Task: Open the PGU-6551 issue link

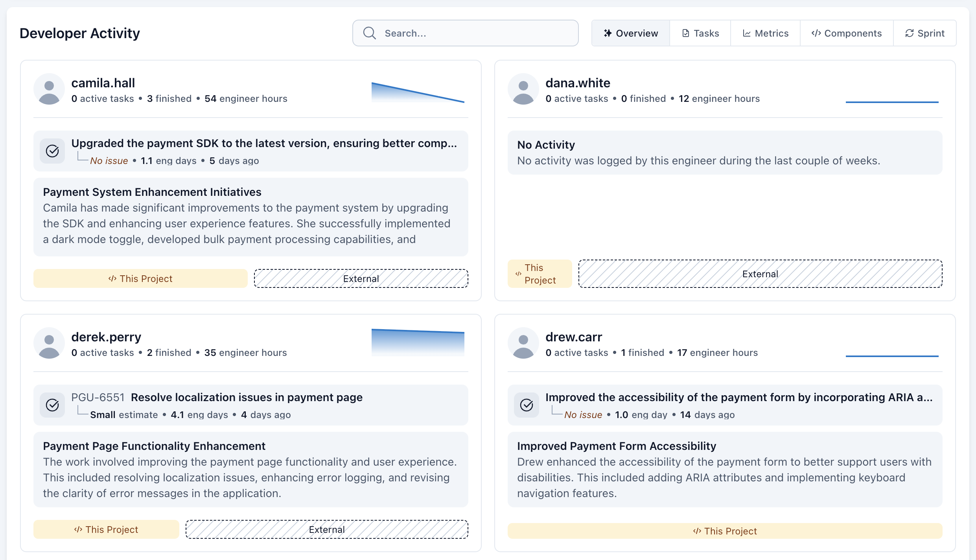Action: pyautogui.click(x=98, y=398)
